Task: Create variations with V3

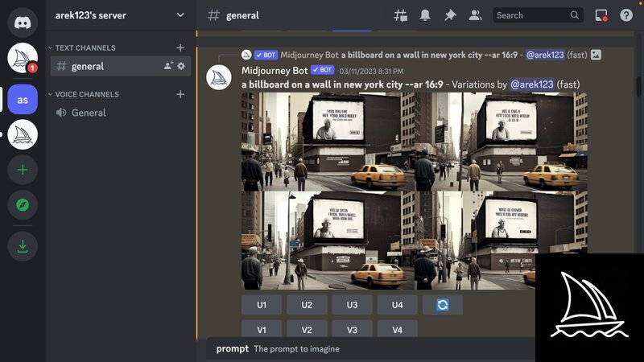Action: click(352, 329)
